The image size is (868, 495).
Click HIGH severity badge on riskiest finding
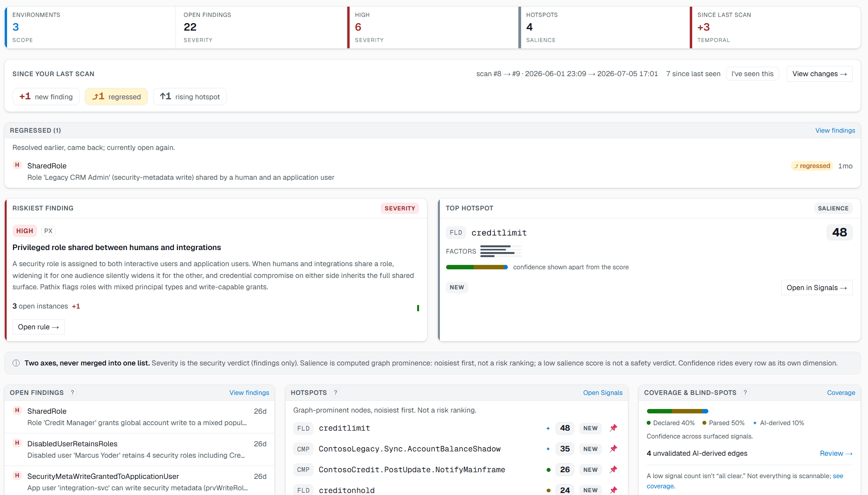pyautogui.click(x=25, y=231)
